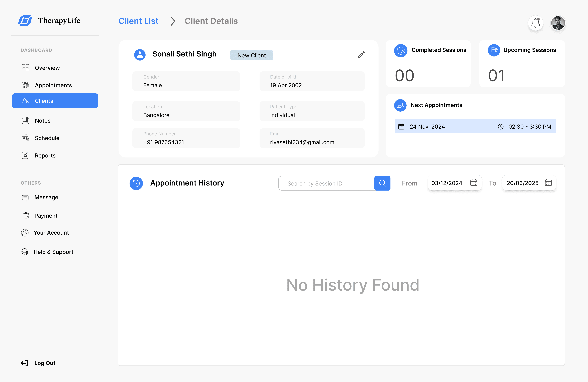Click the To date field 20/03/2025
The width and height of the screenshot is (588, 382).
click(x=529, y=183)
